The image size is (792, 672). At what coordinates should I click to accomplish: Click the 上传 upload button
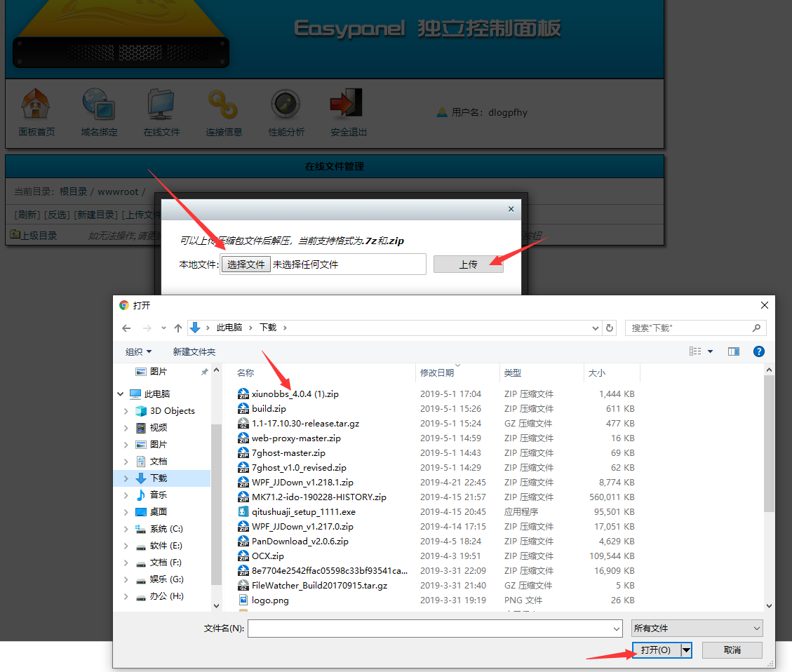(468, 264)
